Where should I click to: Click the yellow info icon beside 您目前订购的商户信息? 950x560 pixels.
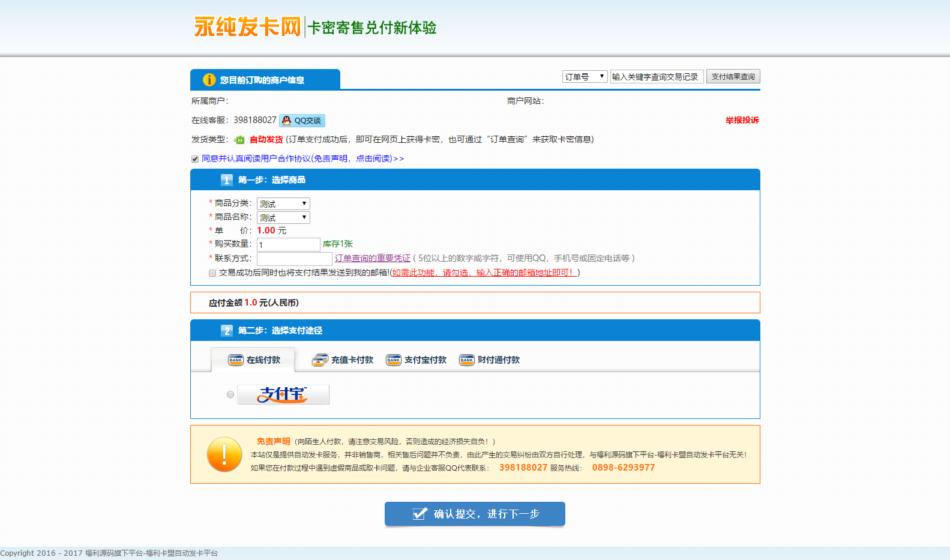(x=209, y=80)
